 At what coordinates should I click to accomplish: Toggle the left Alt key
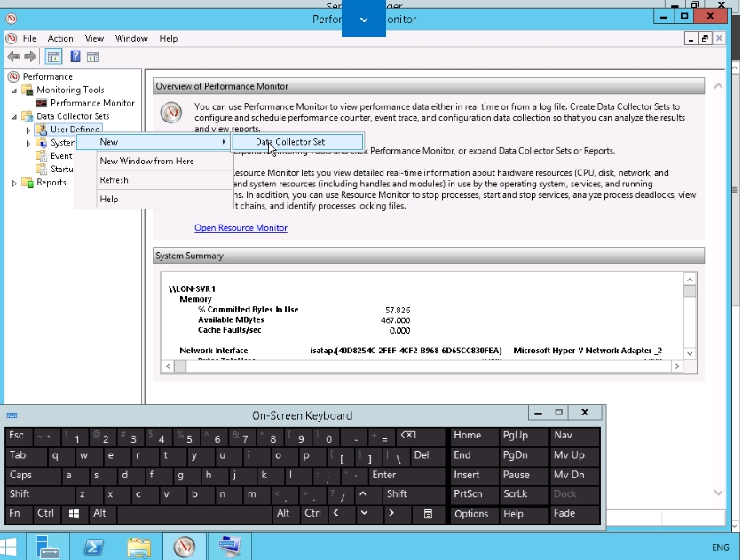point(102,514)
